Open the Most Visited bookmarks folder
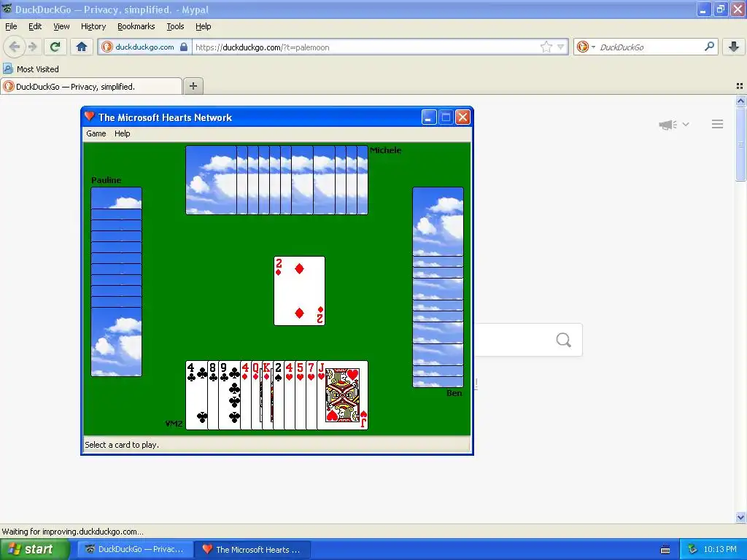747x560 pixels. tap(31, 69)
